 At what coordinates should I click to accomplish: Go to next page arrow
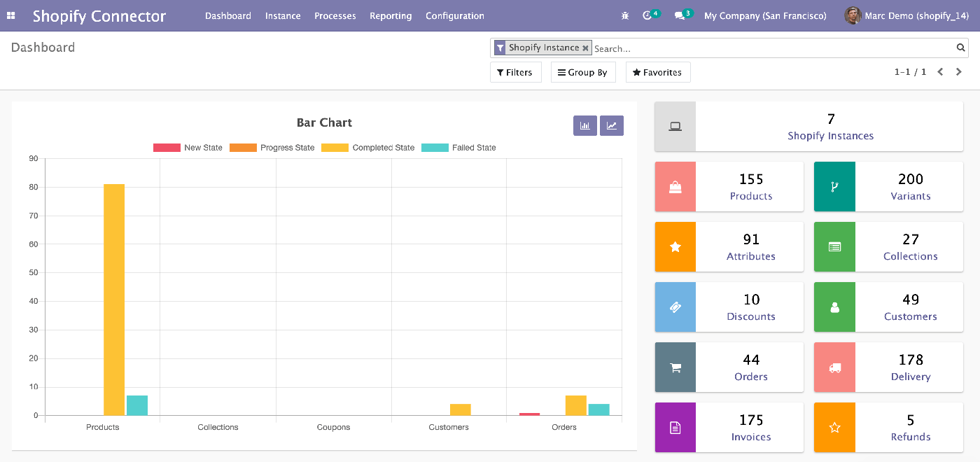pyautogui.click(x=959, y=72)
